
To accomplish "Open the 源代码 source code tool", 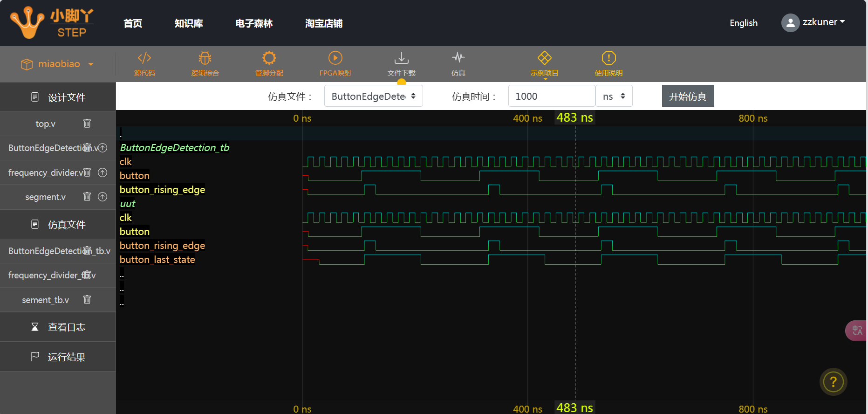I will 144,64.
